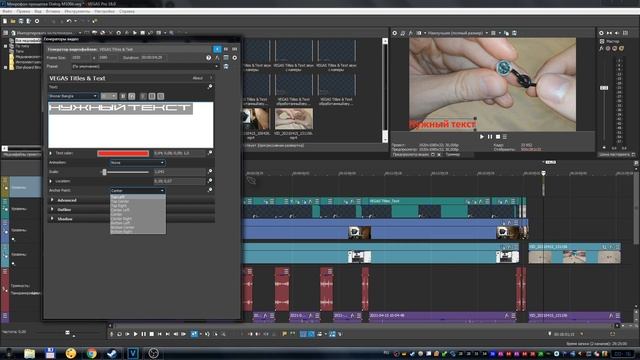The height and width of the screenshot is (360, 640).
Task: Stop timeline playback in transport bar
Action: pos(151,334)
